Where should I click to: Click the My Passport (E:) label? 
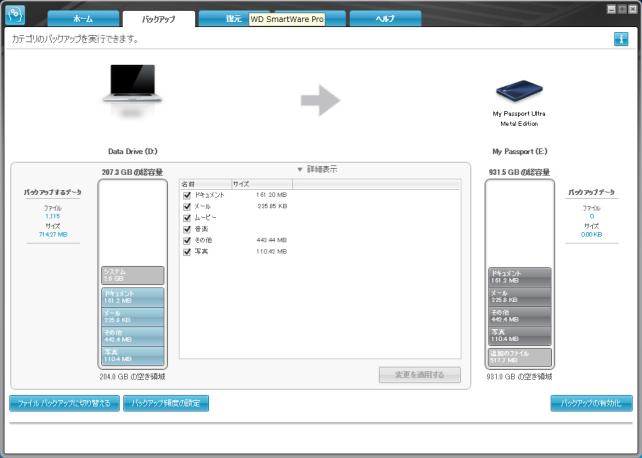[520, 151]
